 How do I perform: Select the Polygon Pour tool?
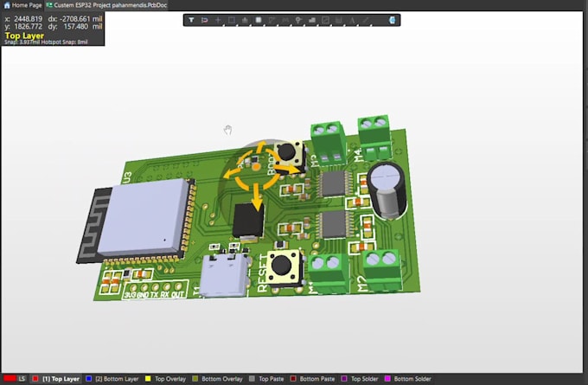(312, 20)
